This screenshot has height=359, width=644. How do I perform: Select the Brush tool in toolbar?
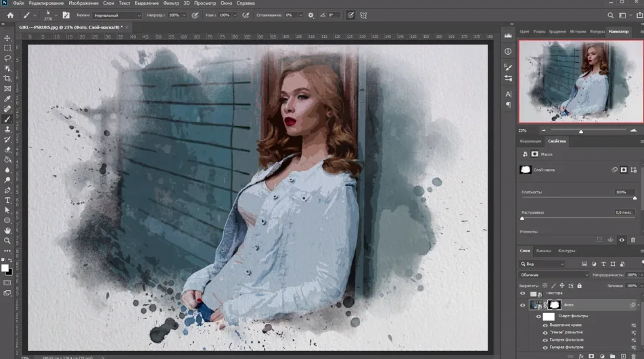pyautogui.click(x=7, y=119)
